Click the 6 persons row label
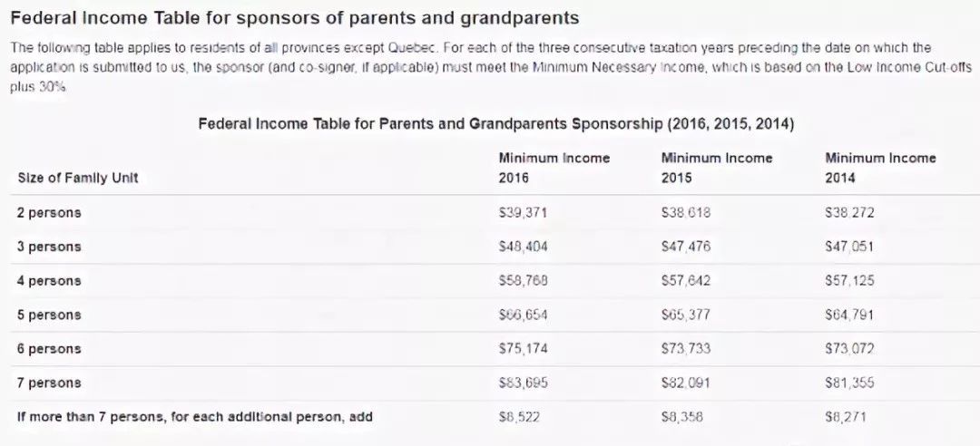The height and width of the screenshot is (446, 980). (x=49, y=349)
